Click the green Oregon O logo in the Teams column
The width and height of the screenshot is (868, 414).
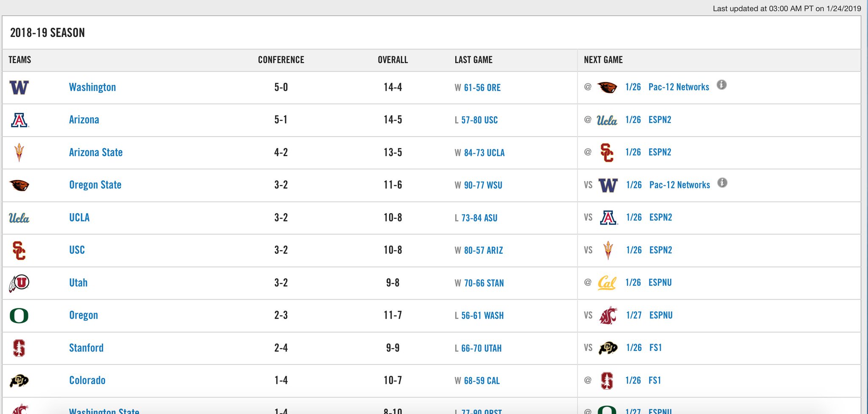tap(19, 316)
